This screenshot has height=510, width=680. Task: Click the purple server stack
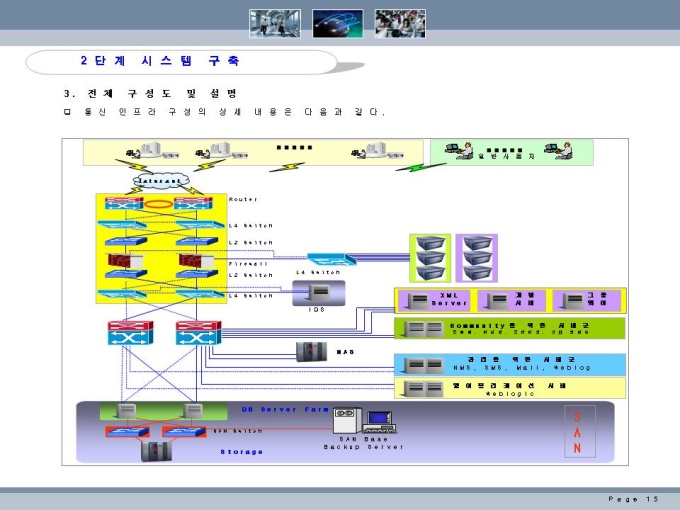pyautogui.click(x=477, y=258)
